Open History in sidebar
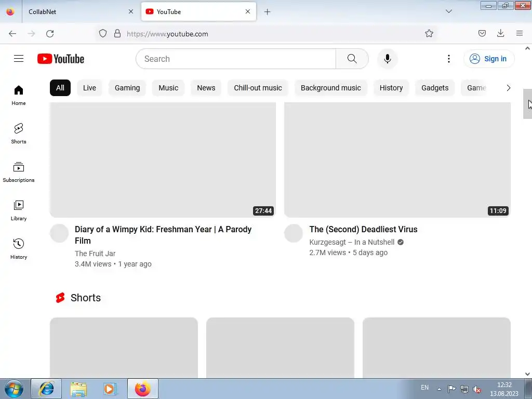The width and height of the screenshot is (532, 399). [19, 249]
